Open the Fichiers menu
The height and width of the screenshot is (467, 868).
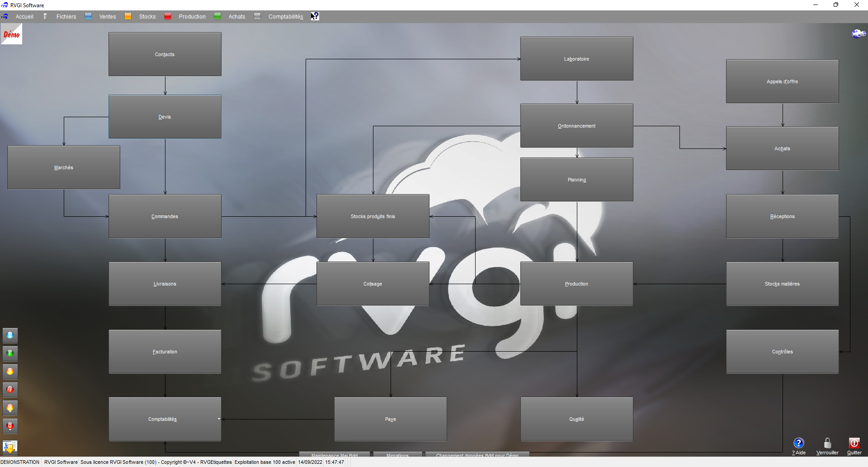tap(66, 17)
